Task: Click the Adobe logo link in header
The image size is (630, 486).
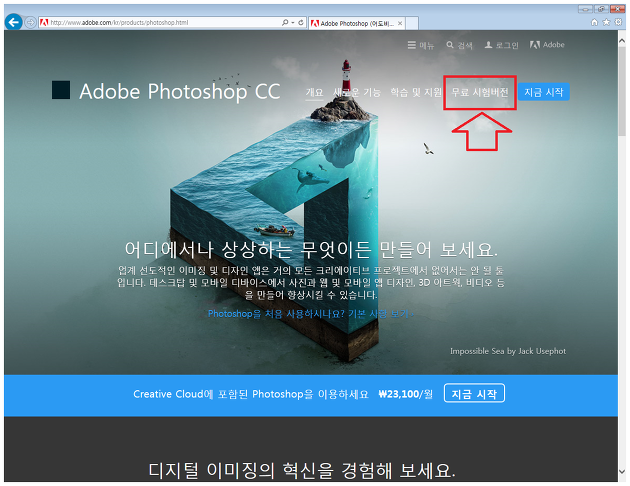Action: (x=547, y=45)
